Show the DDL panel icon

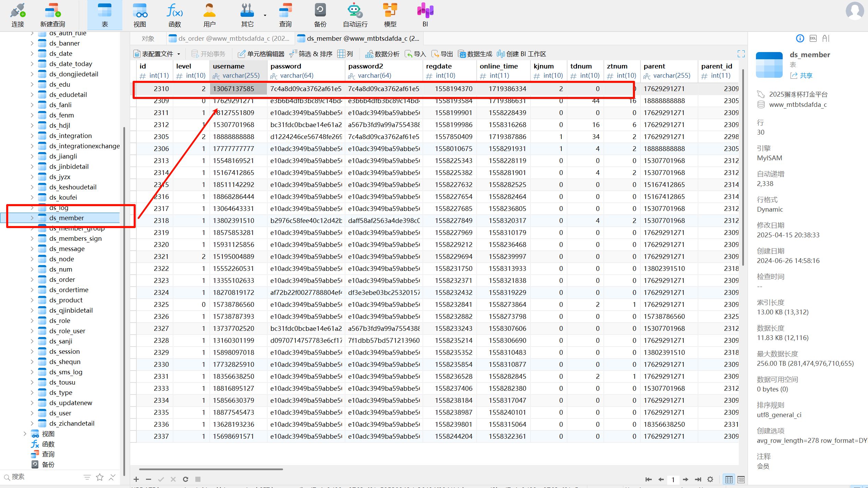tap(813, 38)
